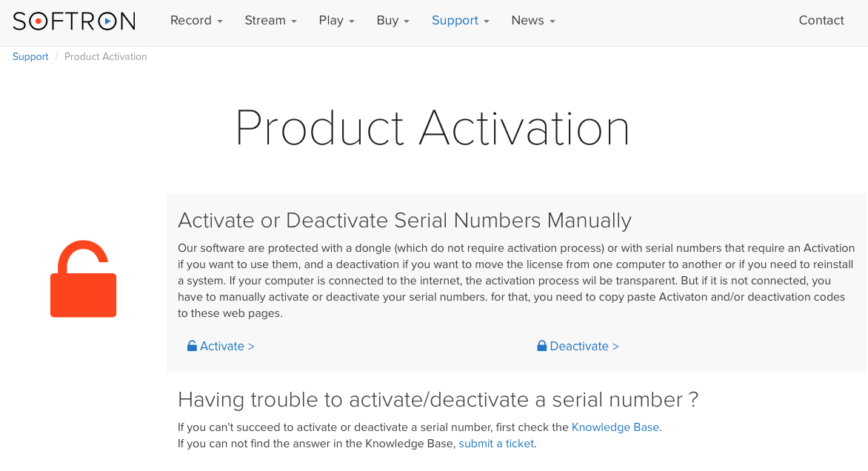Click the Softron logo

tap(74, 21)
